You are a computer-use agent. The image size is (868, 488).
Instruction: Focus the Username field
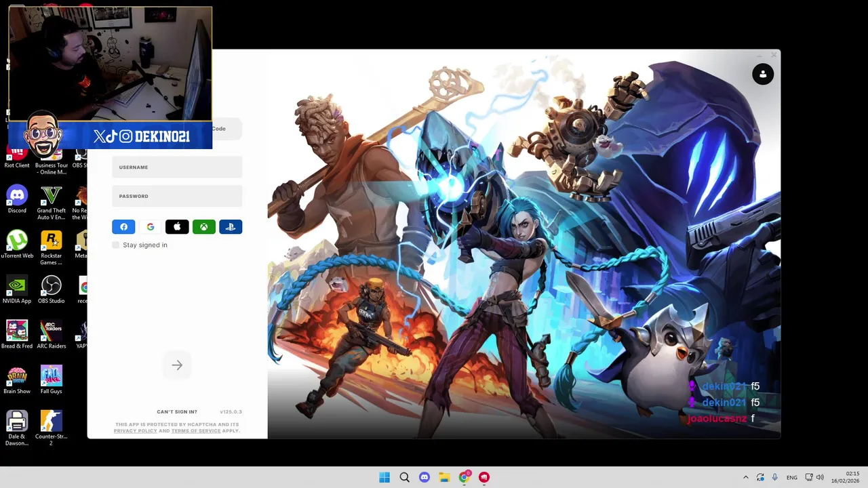(x=177, y=167)
